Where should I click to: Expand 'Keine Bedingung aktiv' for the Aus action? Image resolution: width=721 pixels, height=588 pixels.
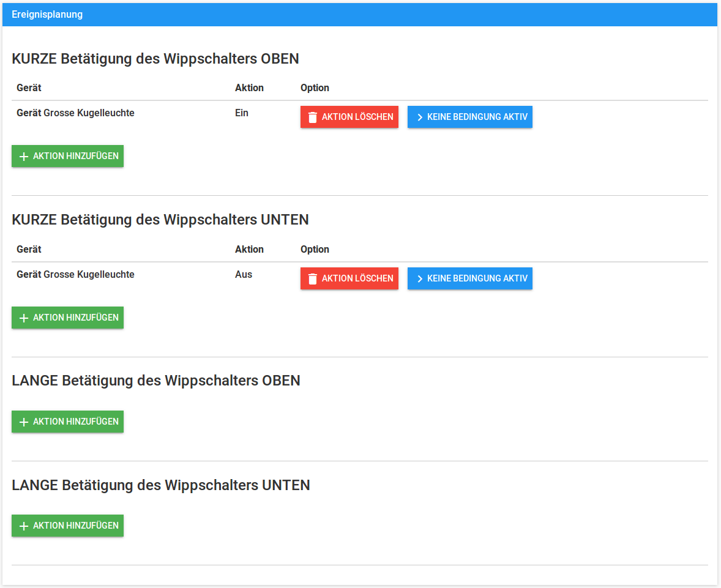point(470,278)
